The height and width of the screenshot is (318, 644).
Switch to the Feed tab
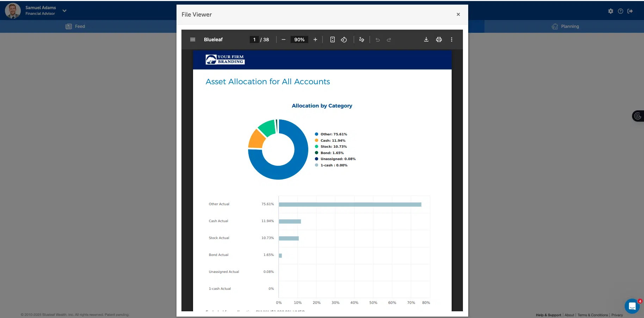[75, 26]
